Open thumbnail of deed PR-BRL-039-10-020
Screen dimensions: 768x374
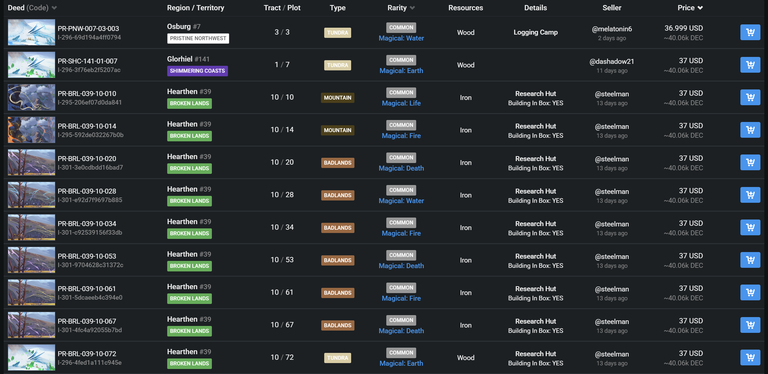[31, 163]
